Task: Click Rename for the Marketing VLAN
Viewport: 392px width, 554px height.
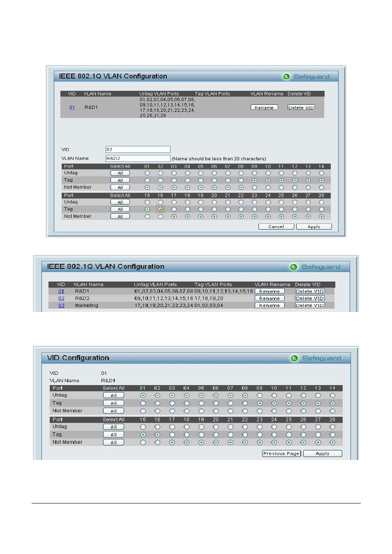Action: [x=270, y=305]
